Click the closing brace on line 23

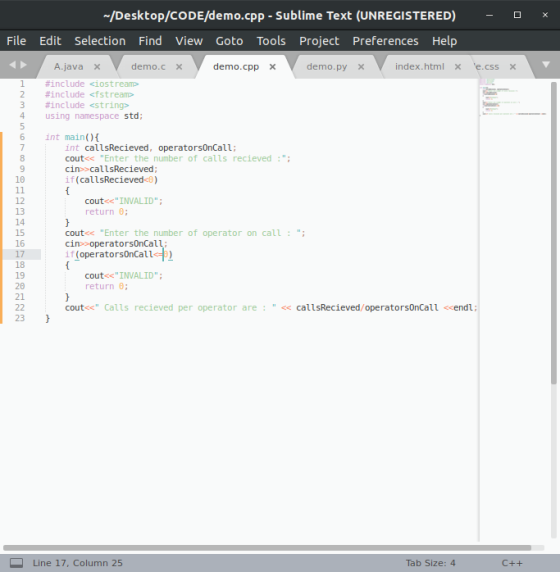[x=47, y=318]
